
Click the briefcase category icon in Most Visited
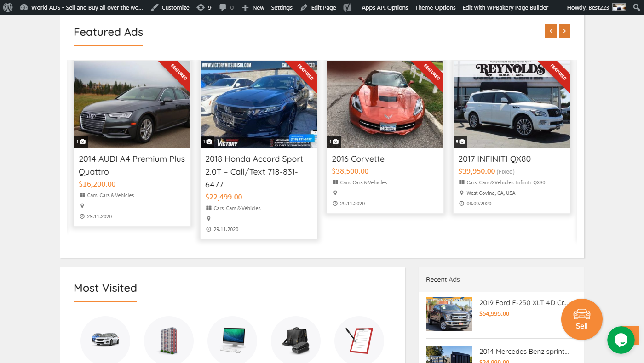click(296, 340)
